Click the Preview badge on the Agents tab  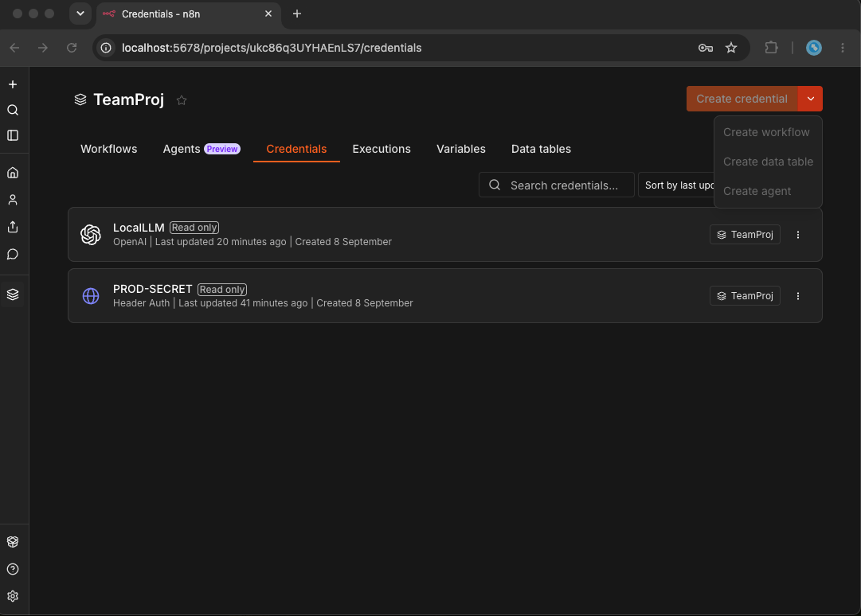222,149
